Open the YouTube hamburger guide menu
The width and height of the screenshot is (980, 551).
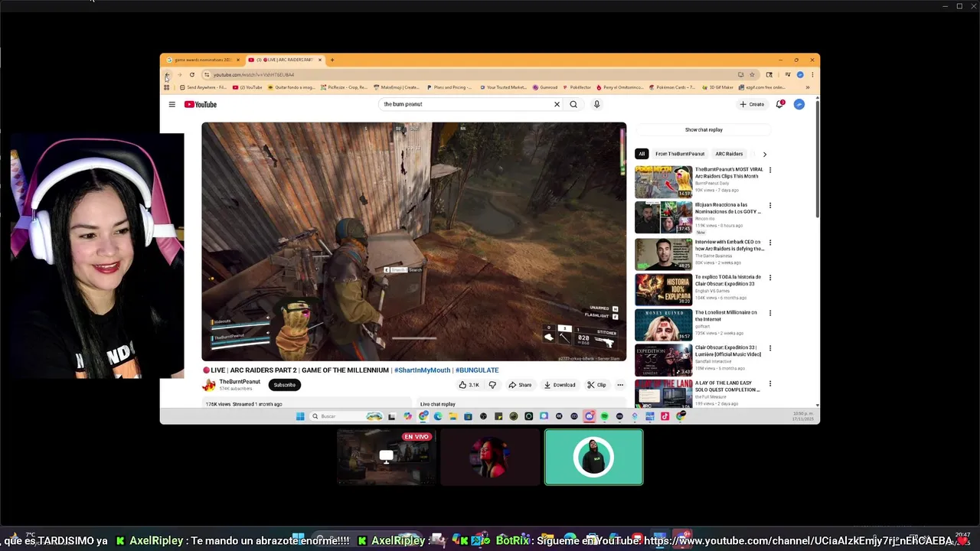(171, 104)
